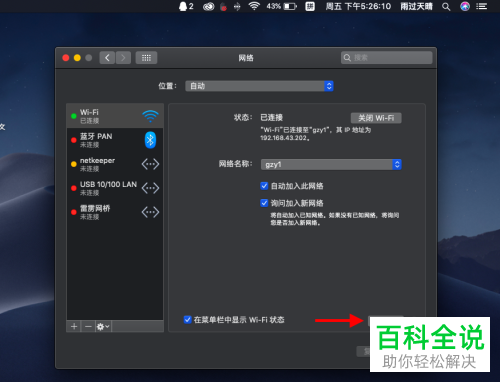Toggle 询问加入新网络 checkbox
The image size is (500, 382).
(264, 203)
